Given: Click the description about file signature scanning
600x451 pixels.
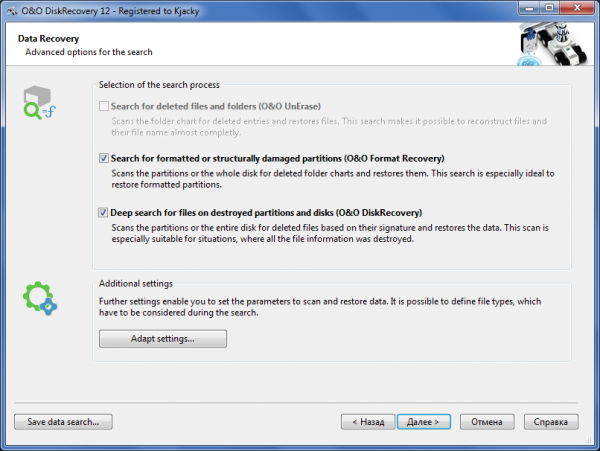Looking at the screenshot, I should pyautogui.click(x=330, y=233).
